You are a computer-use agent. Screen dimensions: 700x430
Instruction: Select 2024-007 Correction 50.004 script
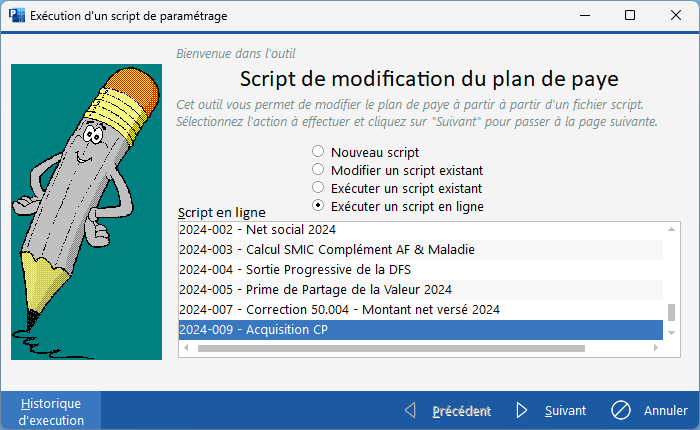pyautogui.click(x=420, y=309)
